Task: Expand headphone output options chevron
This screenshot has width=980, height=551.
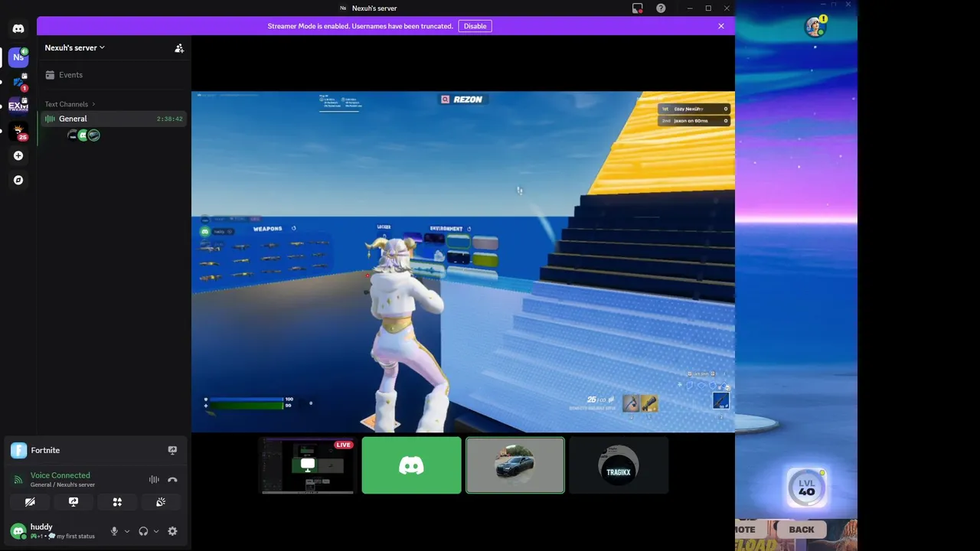Action: (156, 531)
